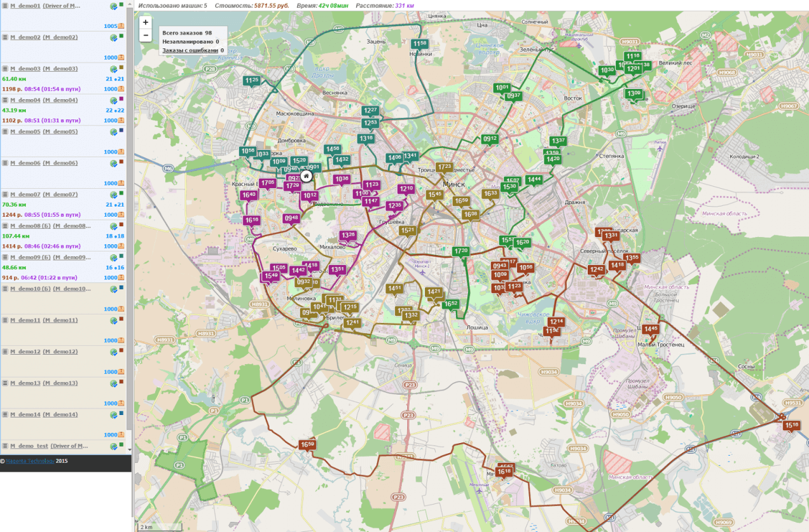
Task: Zoom out on the map
Action: pyautogui.click(x=146, y=35)
